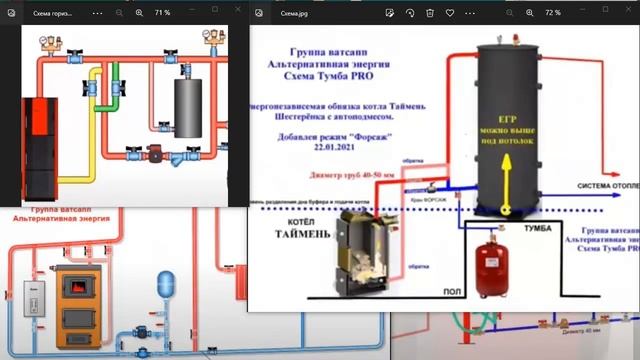Click the 'ПОЛ' label in the diagram
Viewport: 640px width, 360px height.
coord(452,292)
